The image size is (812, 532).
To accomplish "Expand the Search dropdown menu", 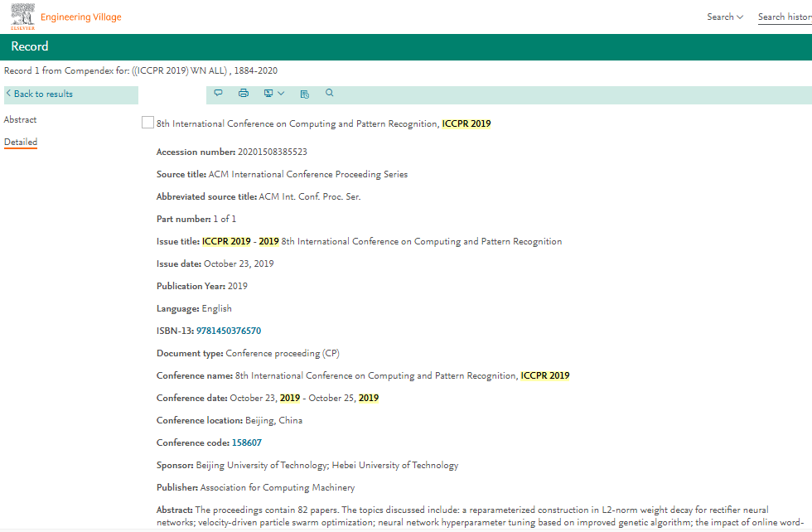I will pos(724,17).
